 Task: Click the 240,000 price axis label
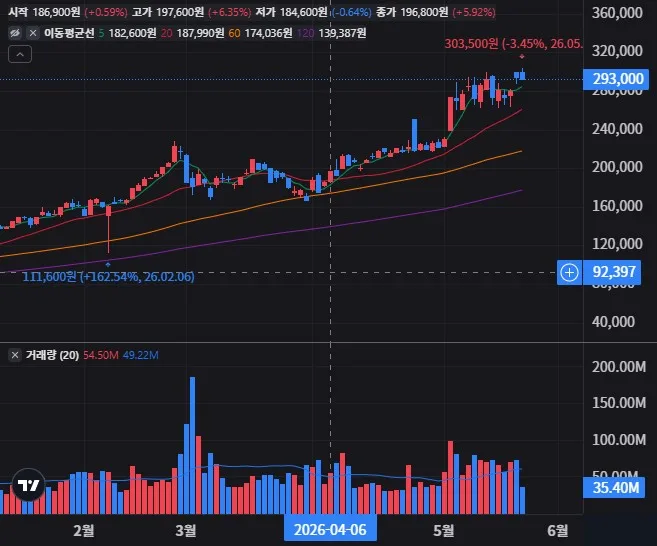point(617,129)
